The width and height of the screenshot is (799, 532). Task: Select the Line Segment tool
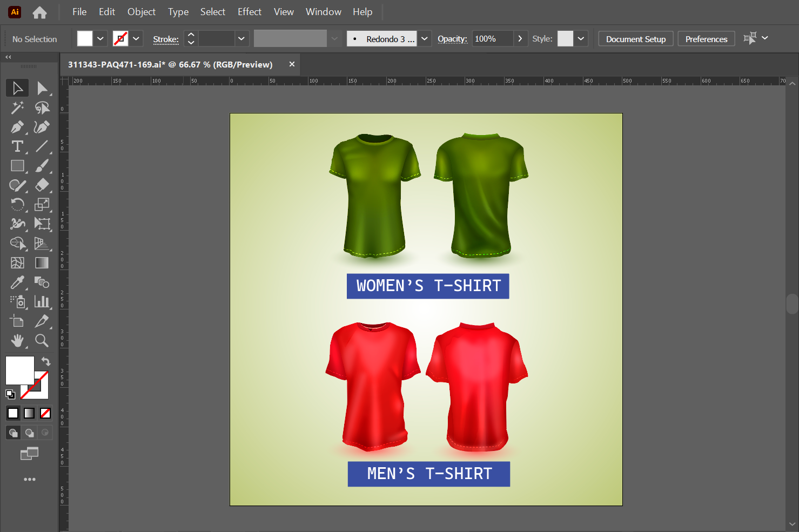[42, 146]
